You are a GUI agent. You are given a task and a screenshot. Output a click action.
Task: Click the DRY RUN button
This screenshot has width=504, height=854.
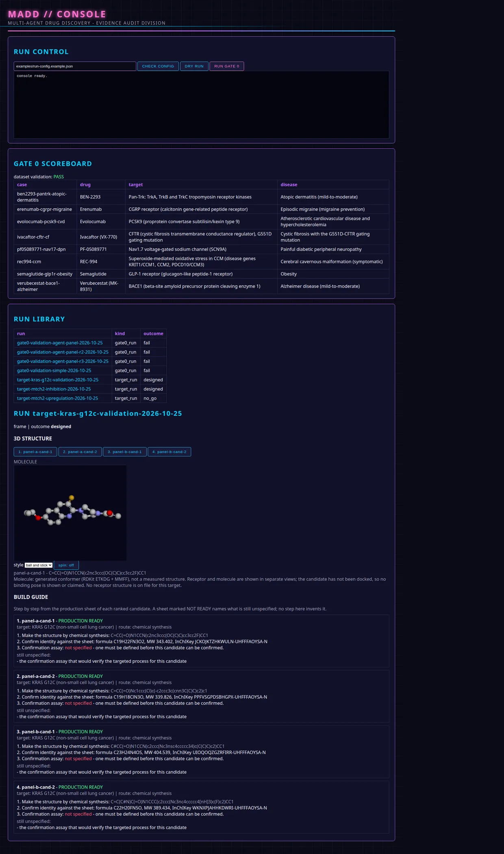coord(194,66)
